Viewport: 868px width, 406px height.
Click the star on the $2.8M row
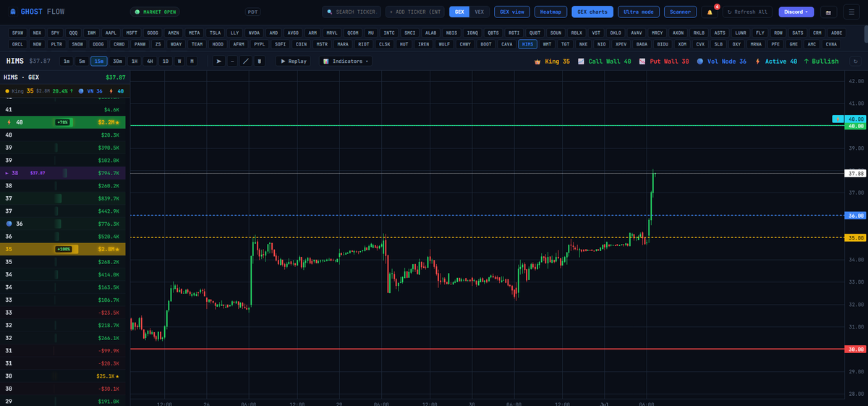tap(117, 249)
